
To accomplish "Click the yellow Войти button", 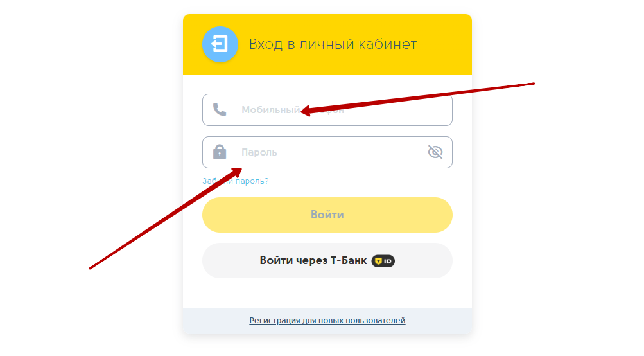I will tap(327, 215).
